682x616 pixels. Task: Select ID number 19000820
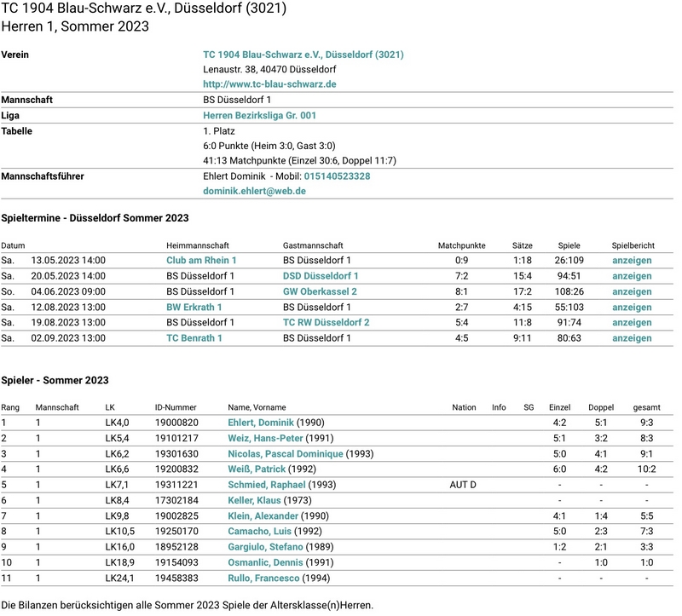(176, 423)
